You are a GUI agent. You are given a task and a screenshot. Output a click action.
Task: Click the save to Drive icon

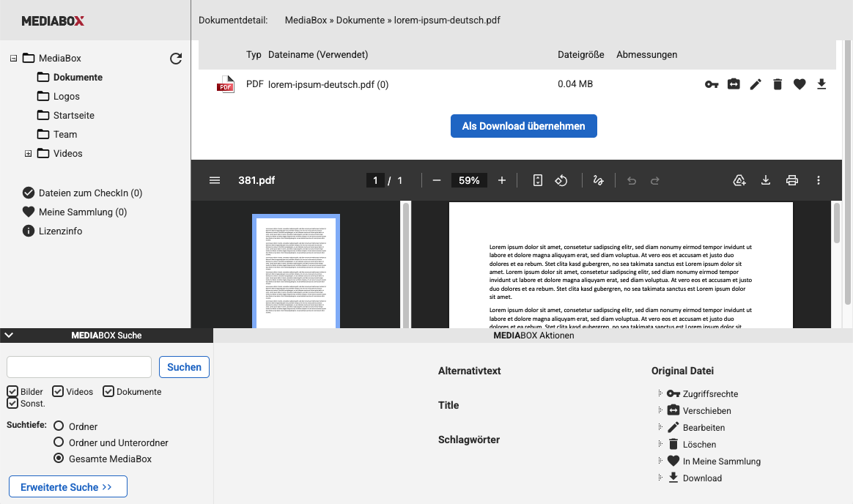click(x=739, y=180)
